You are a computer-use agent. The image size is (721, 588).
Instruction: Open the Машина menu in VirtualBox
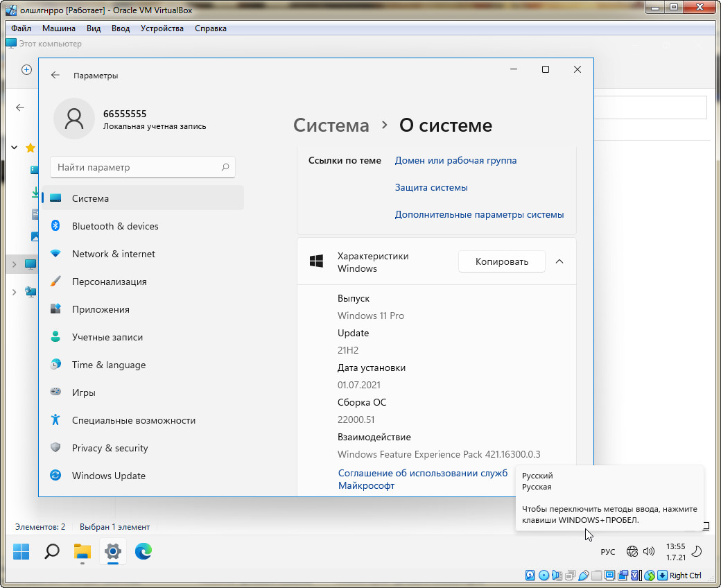pos(59,28)
